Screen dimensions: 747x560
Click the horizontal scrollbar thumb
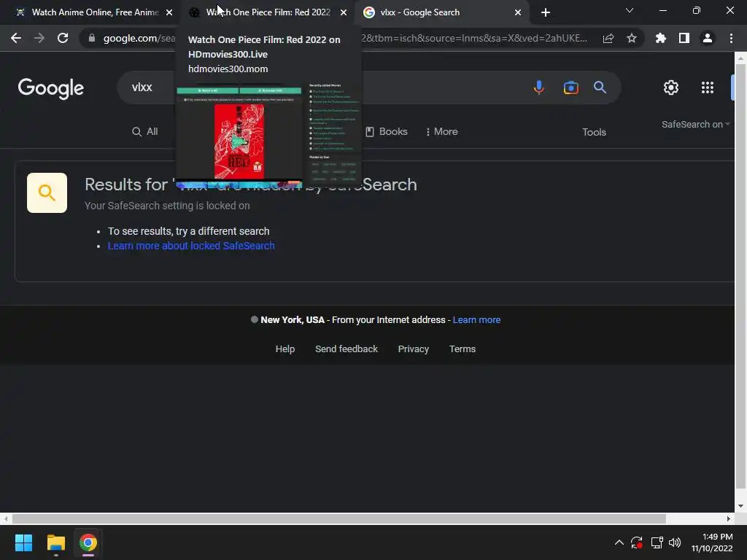pos(338,518)
